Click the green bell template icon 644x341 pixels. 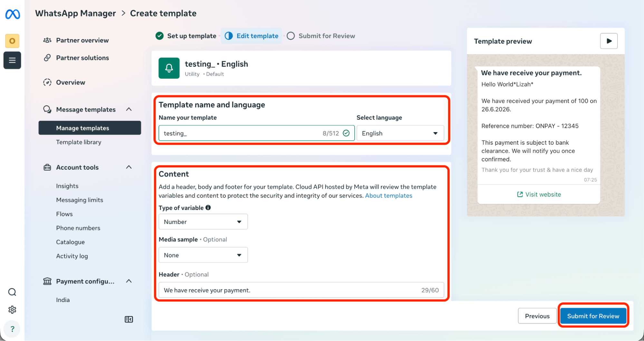169,68
